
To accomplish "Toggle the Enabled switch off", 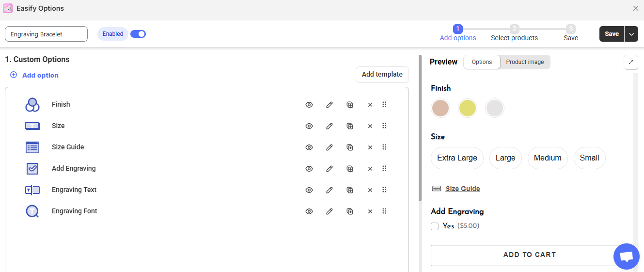I will pos(138,34).
